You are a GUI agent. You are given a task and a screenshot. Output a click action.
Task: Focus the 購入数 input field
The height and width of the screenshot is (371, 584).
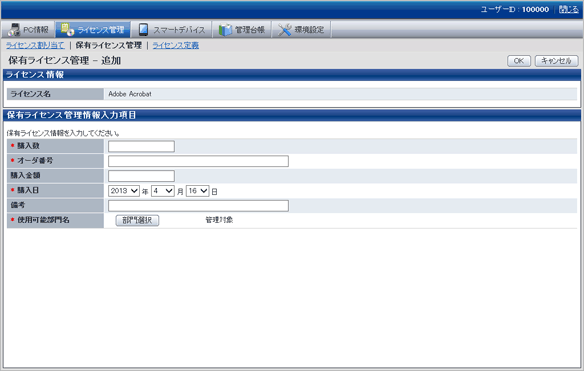tap(141, 146)
